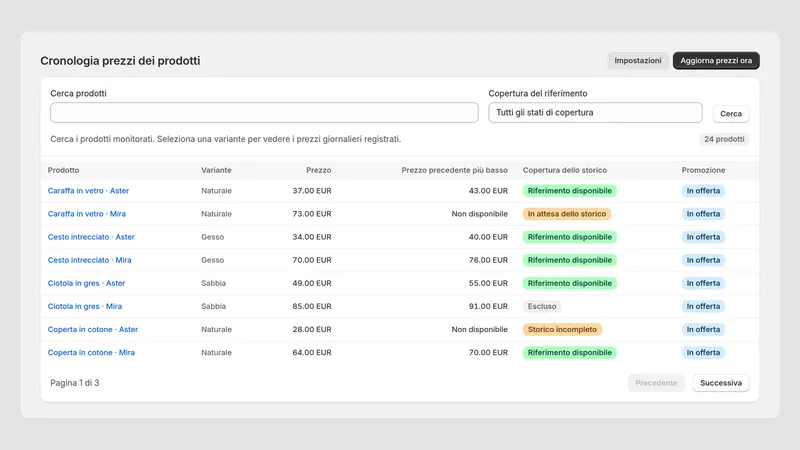This screenshot has width=800, height=450.
Task: Click Riferimento disponibile in Coperta Mira row
Action: 569,353
